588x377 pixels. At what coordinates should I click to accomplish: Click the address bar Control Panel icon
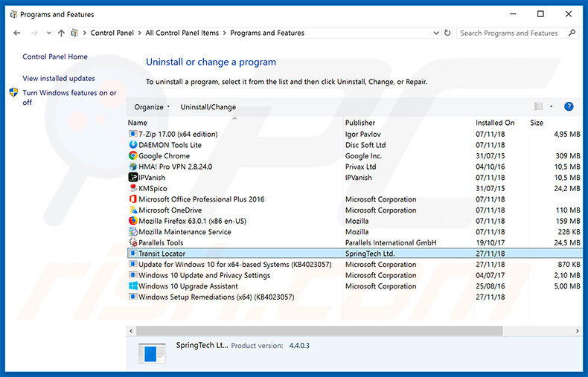tap(74, 33)
